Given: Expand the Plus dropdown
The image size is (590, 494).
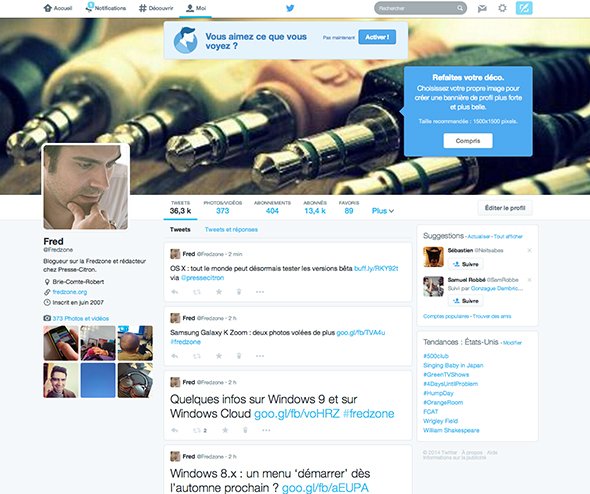Looking at the screenshot, I should click(383, 211).
